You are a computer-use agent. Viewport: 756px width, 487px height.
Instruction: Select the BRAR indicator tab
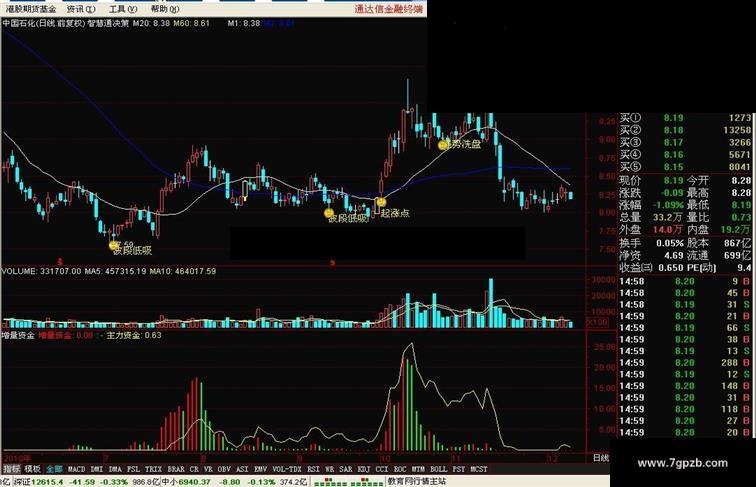point(176,469)
